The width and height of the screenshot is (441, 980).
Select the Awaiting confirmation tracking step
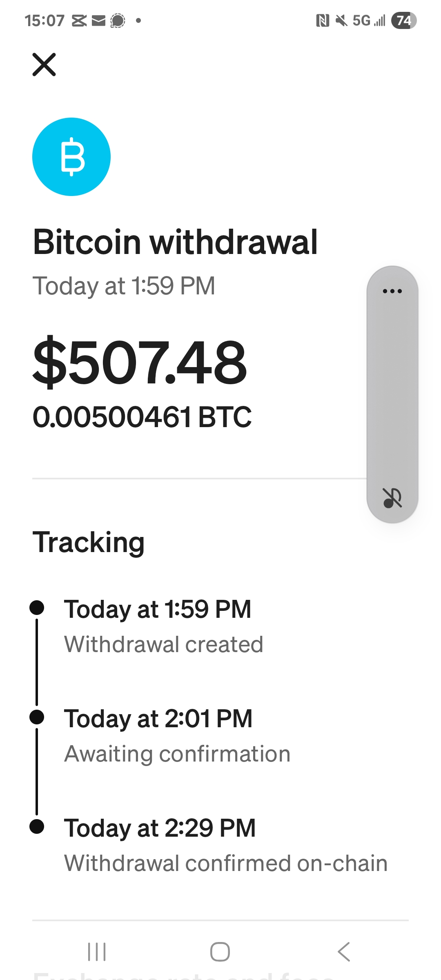[177, 754]
